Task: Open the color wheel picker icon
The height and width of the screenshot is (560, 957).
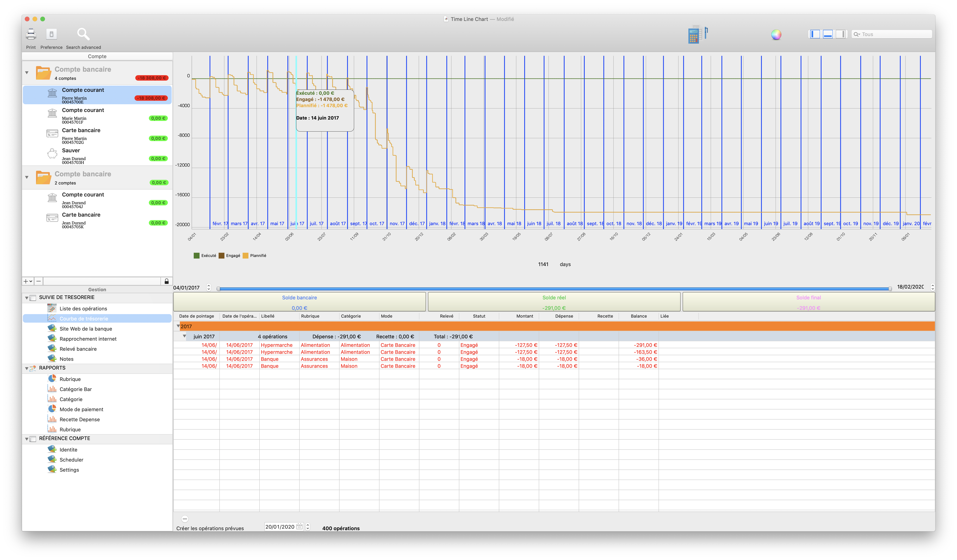Action: coord(776,34)
